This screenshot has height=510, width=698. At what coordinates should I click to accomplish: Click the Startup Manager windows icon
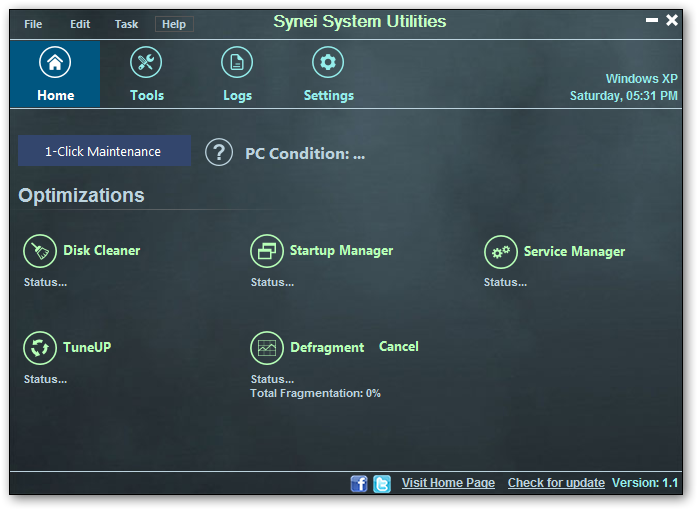(267, 251)
